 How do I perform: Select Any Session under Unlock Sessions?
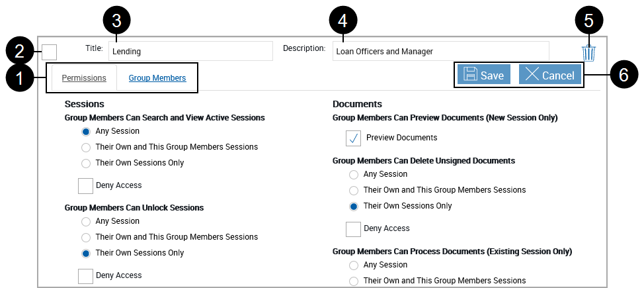click(x=86, y=222)
